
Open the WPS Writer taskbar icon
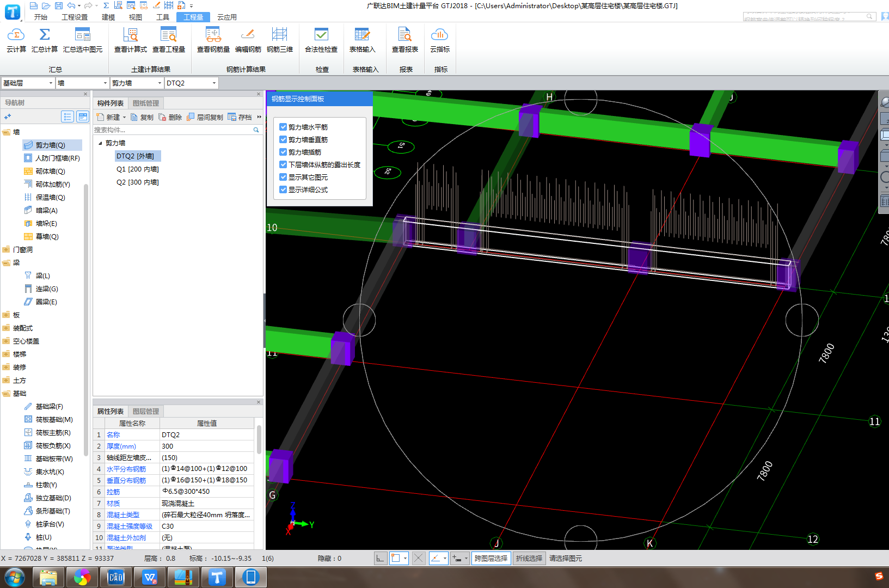point(150,577)
